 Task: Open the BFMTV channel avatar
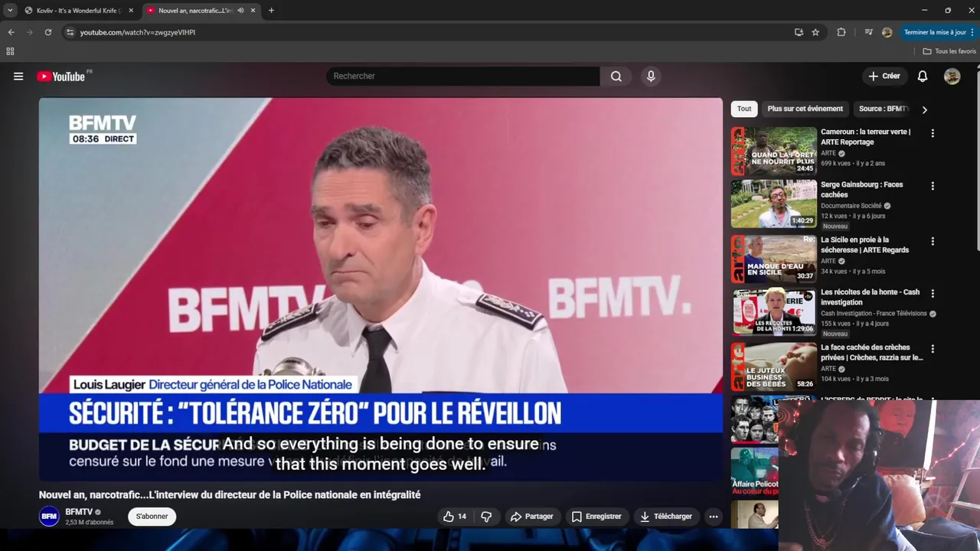[x=49, y=517]
